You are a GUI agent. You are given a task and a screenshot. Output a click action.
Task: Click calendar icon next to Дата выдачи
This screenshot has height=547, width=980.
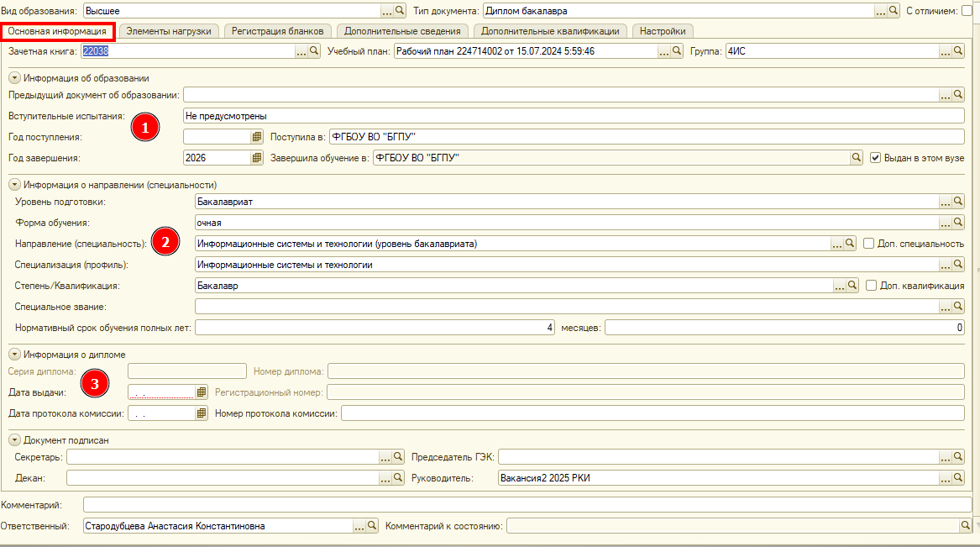coord(201,392)
